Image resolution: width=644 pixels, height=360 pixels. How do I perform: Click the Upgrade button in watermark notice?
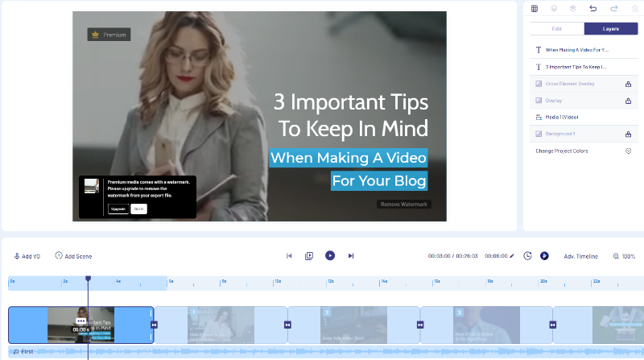[118, 209]
